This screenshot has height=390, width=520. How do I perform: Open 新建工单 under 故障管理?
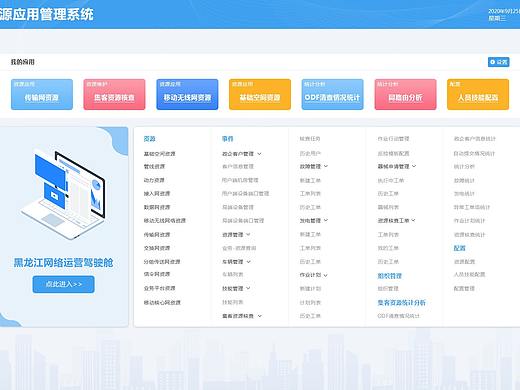(310, 180)
